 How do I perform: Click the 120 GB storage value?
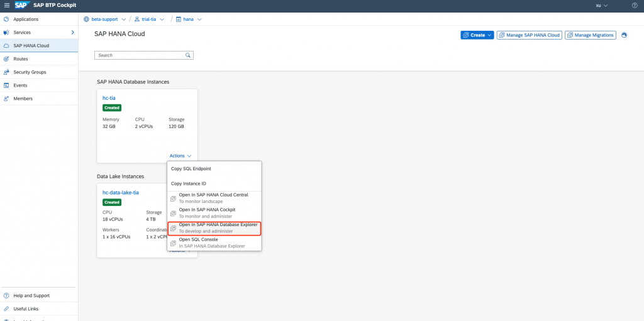pyautogui.click(x=176, y=126)
